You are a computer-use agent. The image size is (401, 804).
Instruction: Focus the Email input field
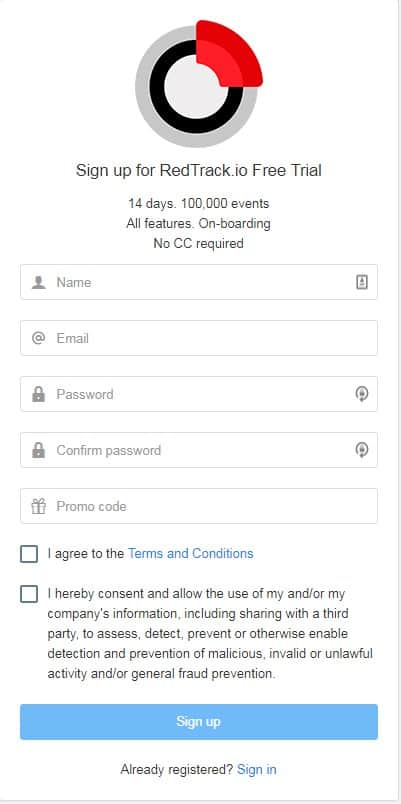click(x=199, y=338)
